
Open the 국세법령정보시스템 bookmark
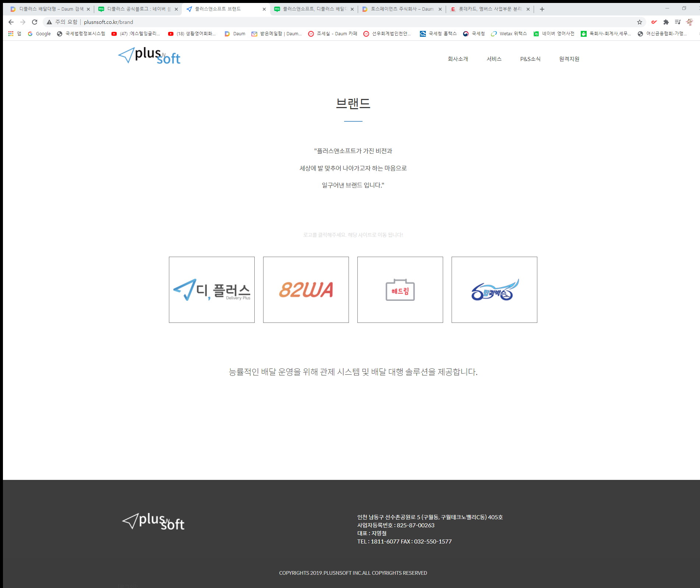pyautogui.click(x=81, y=33)
